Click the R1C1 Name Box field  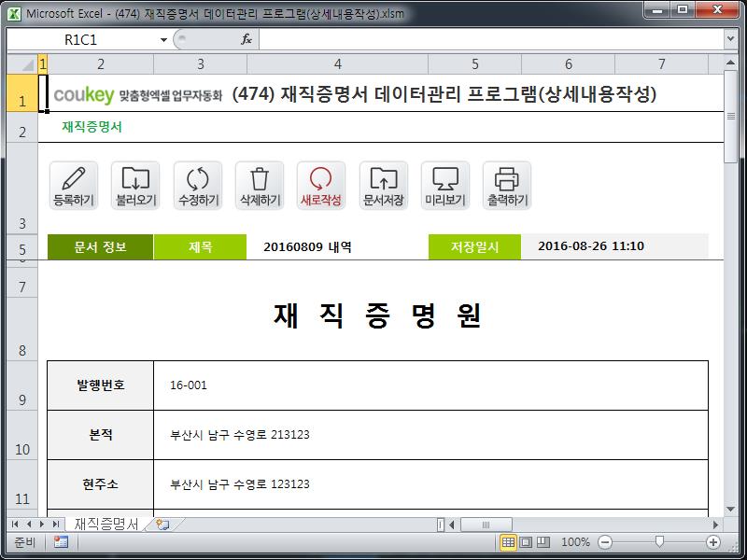(x=81, y=39)
